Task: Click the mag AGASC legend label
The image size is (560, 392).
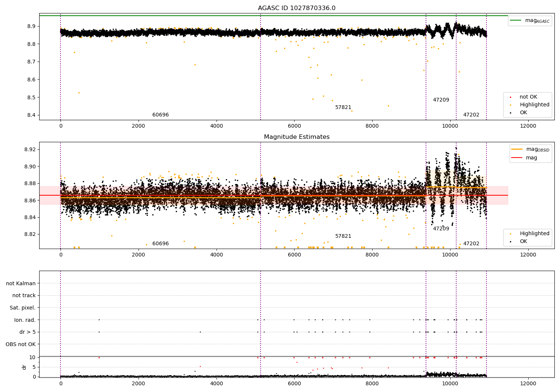Action: [537, 21]
